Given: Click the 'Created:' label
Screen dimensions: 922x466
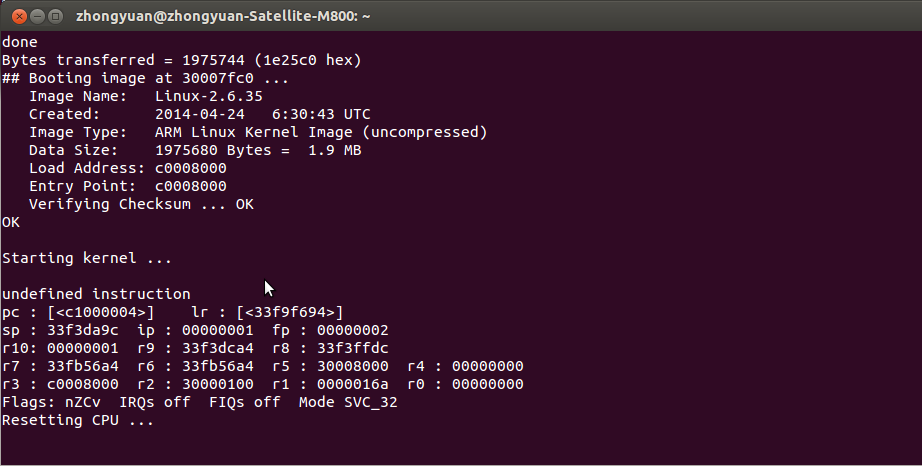Looking at the screenshot, I should pos(65,114).
